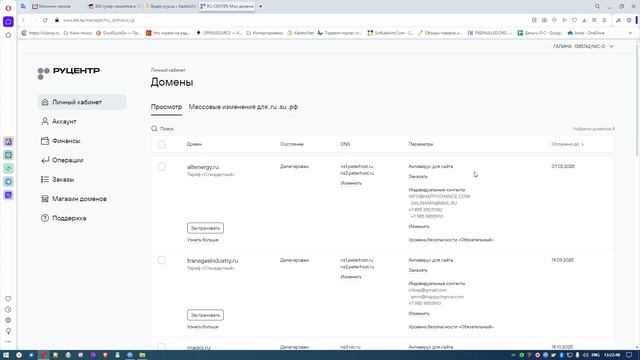
Task: Open the heart icon in Opera sidebar bottom
Action: point(8,299)
